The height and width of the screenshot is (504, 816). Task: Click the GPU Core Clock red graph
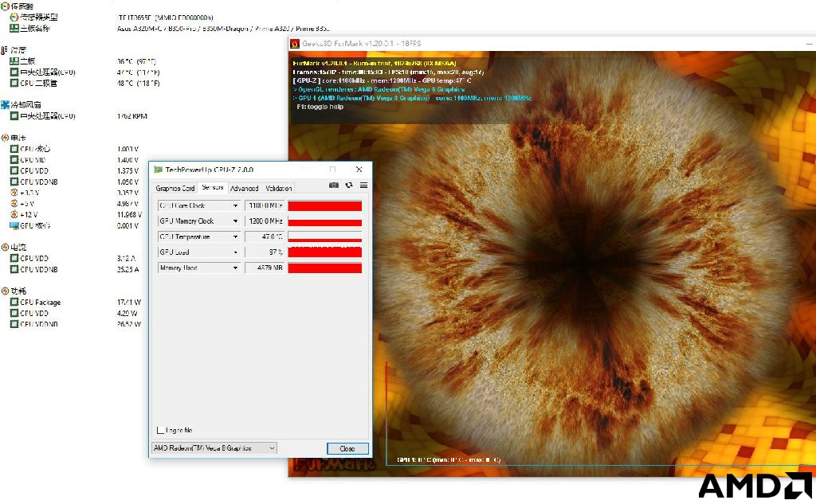coord(325,205)
